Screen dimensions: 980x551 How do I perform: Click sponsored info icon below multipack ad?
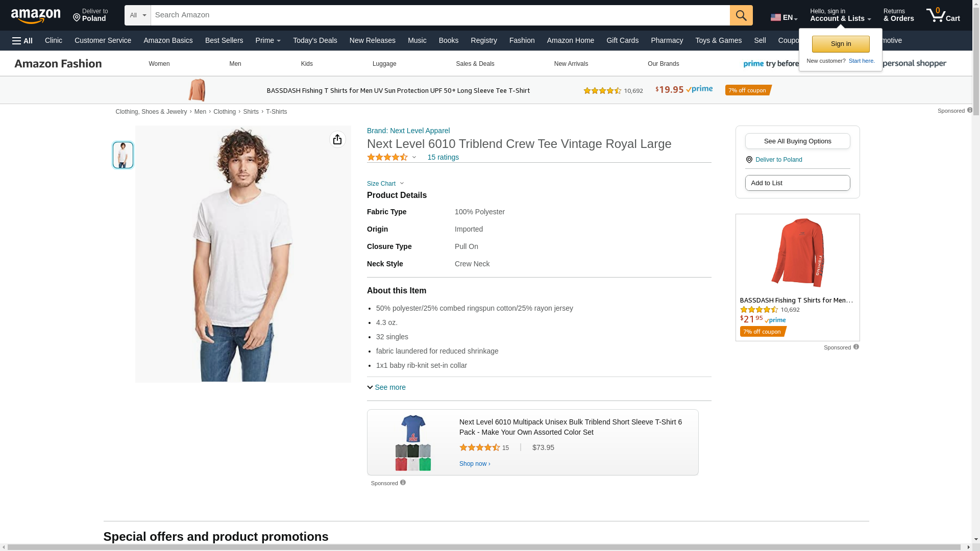pos(403,483)
